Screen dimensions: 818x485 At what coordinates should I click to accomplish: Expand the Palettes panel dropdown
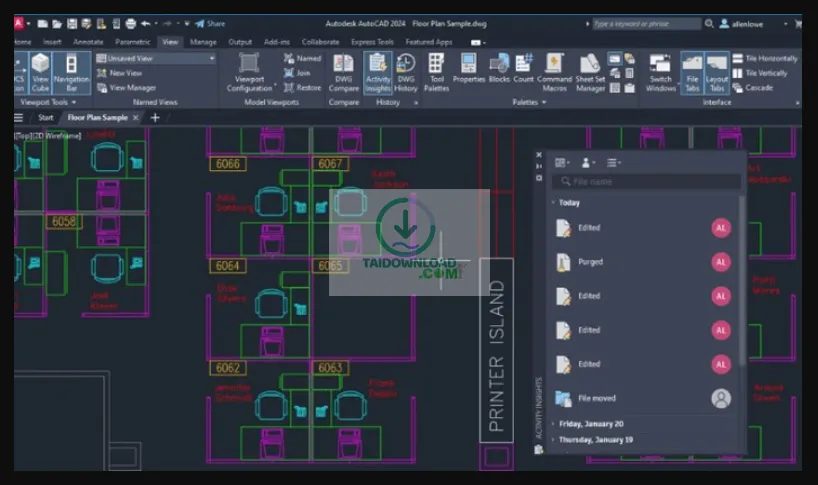point(529,102)
